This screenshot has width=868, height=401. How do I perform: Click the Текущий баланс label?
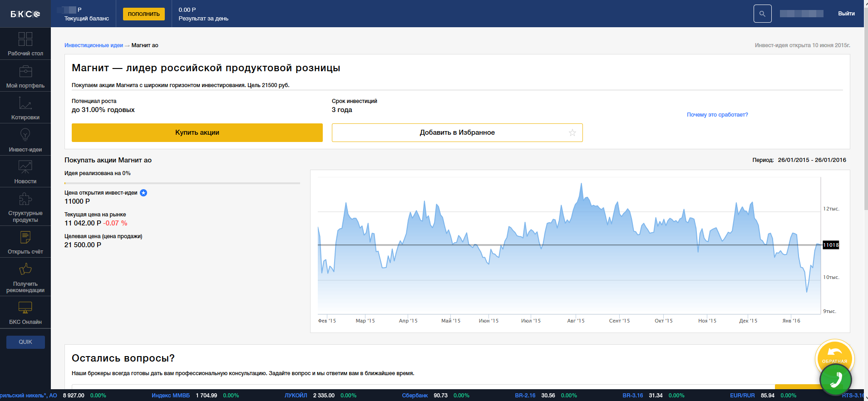pyautogui.click(x=87, y=19)
